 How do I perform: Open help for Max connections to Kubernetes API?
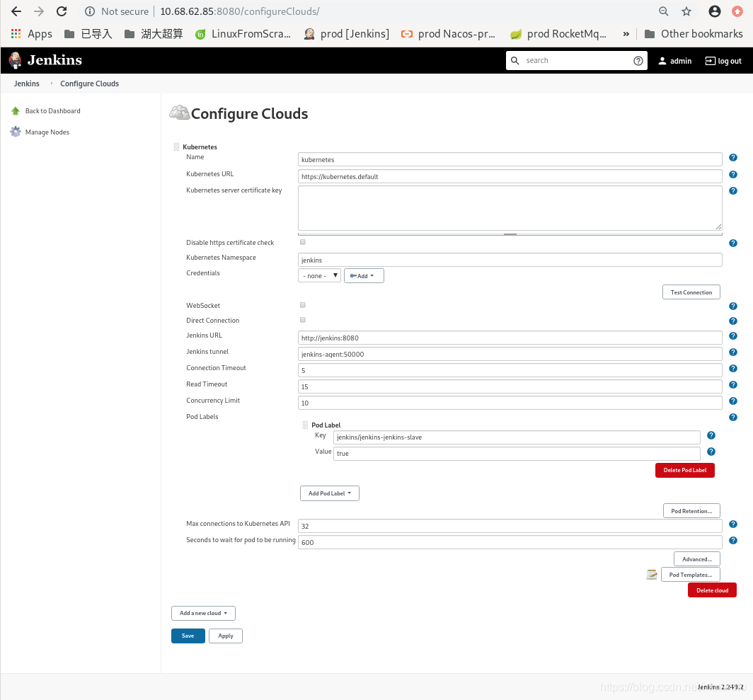(733, 524)
